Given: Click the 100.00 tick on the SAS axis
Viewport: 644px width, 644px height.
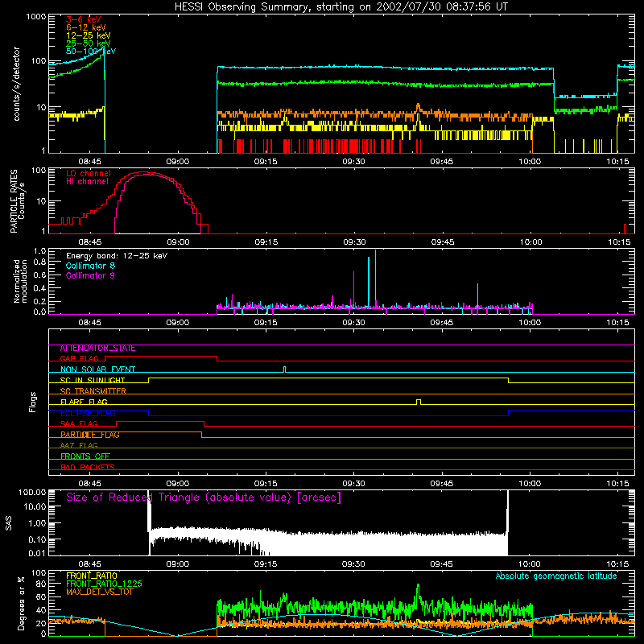Looking at the screenshot, I should [x=32, y=493].
